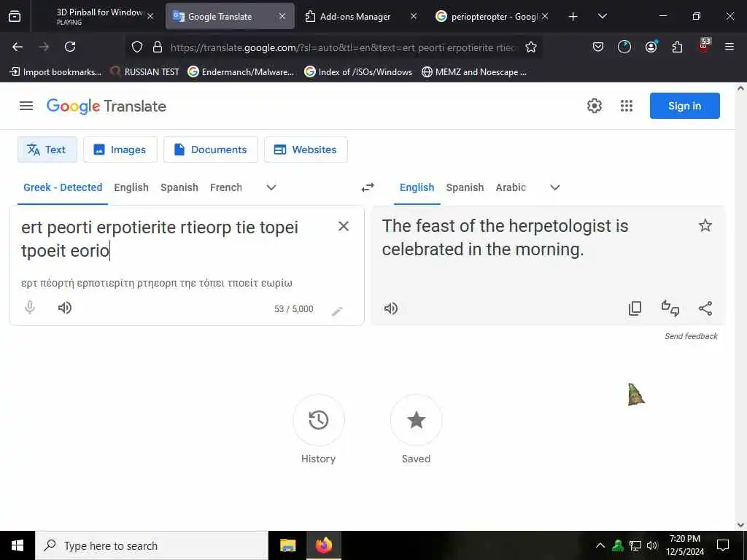Open Index of /ISOs/Windows bookmark
Image resolution: width=747 pixels, height=560 pixels.
pyautogui.click(x=358, y=72)
